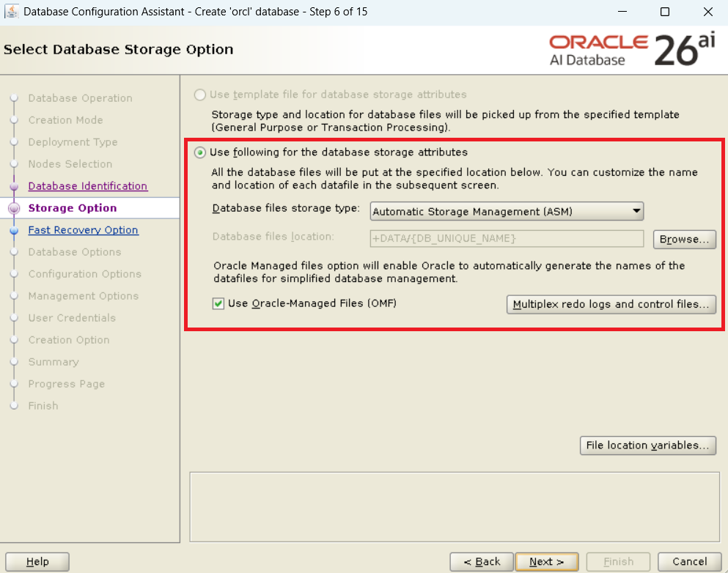
Task: Click the Next button
Action: pyautogui.click(x=546, y=561)
